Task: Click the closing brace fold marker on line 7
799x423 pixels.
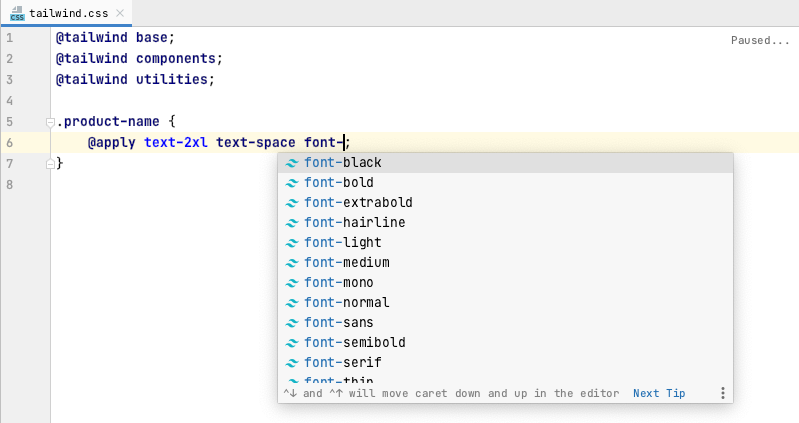Action: coord(50,164)
